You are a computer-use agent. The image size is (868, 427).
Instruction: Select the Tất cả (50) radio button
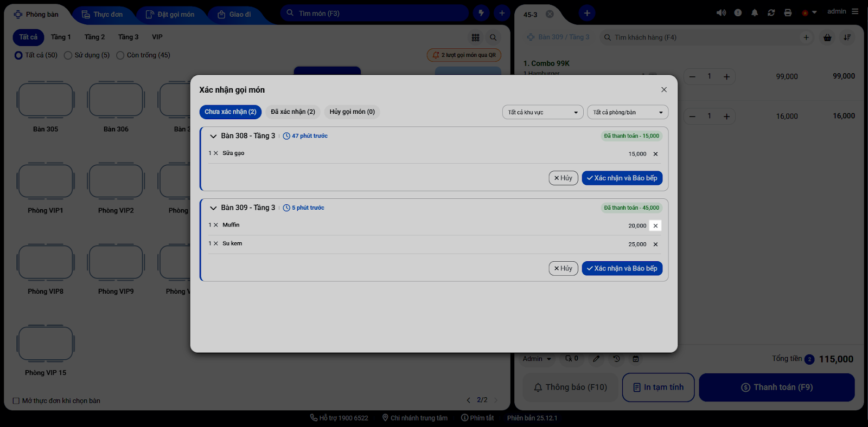pyautogui.click(x=18, y=55)
